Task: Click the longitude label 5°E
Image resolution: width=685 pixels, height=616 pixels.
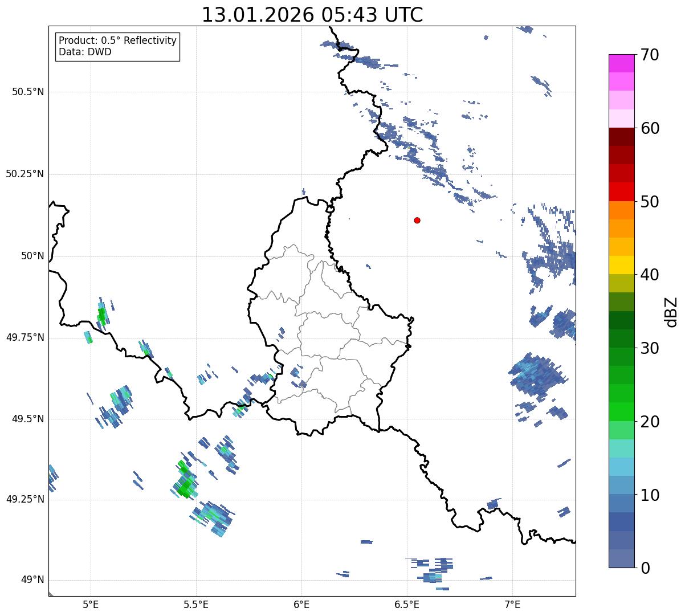Action: coord(91,604)
